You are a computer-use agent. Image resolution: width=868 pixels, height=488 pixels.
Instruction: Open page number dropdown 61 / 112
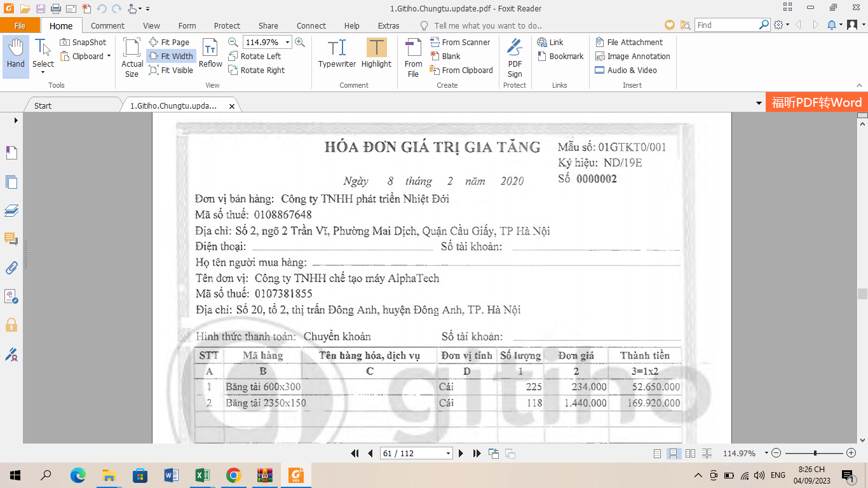[x=449, y=453]
